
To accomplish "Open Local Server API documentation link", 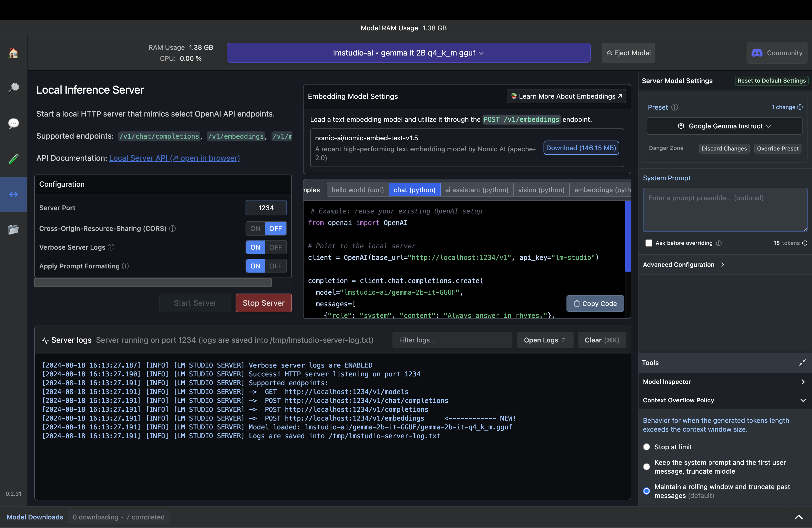I will [174, 158].
